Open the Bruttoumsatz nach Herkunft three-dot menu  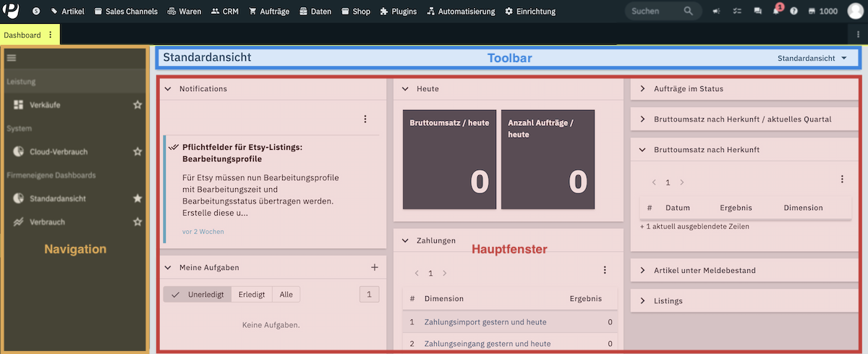tap(842, 180)
